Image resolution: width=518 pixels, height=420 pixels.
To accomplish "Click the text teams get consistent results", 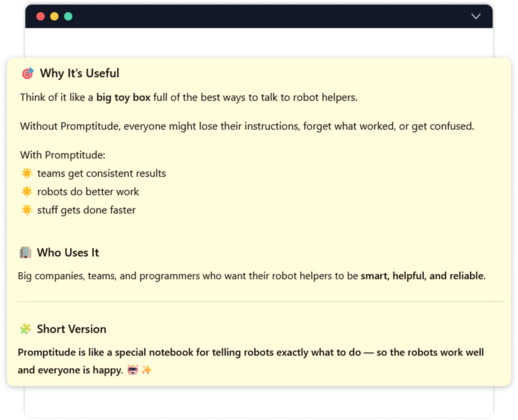I will [102, 173].
